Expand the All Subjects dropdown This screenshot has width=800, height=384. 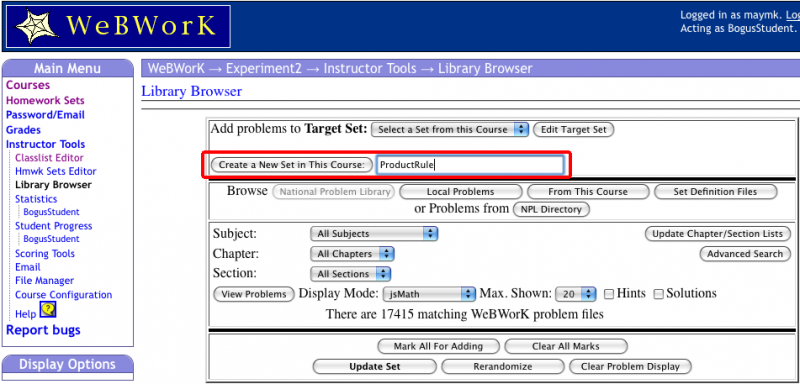(x=374, y=234)
